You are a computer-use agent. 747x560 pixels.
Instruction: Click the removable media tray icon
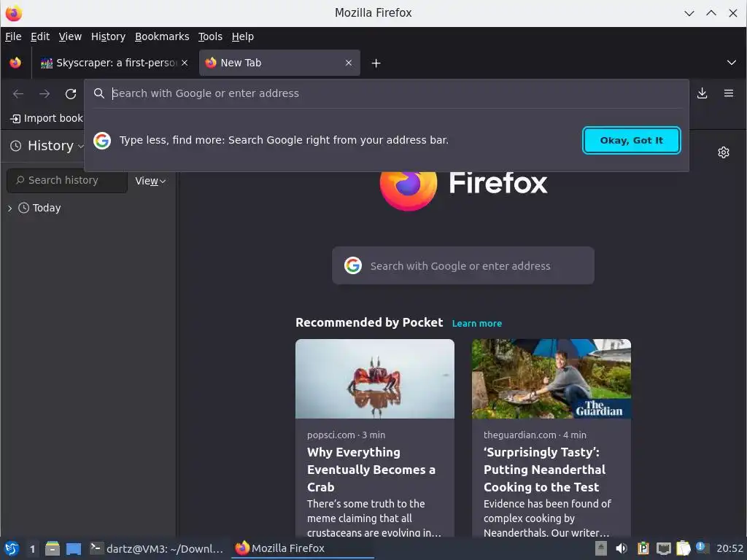point(601,548)
